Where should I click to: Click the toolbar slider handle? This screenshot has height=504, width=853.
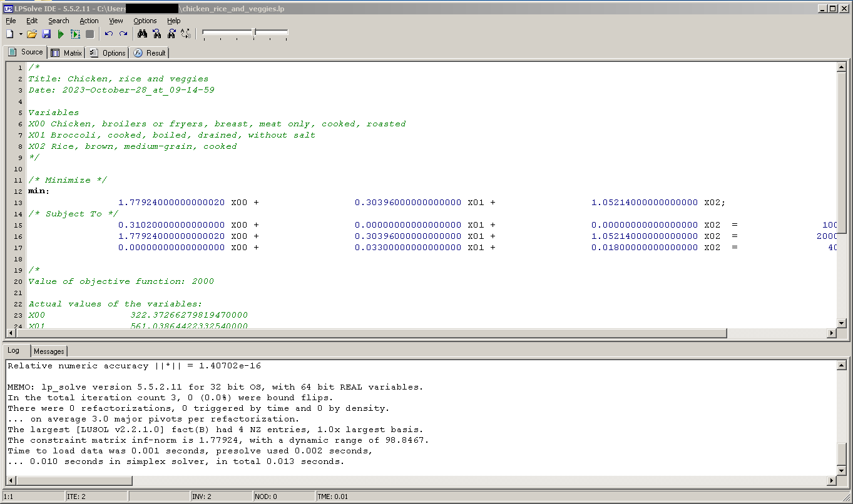[254, 33]
